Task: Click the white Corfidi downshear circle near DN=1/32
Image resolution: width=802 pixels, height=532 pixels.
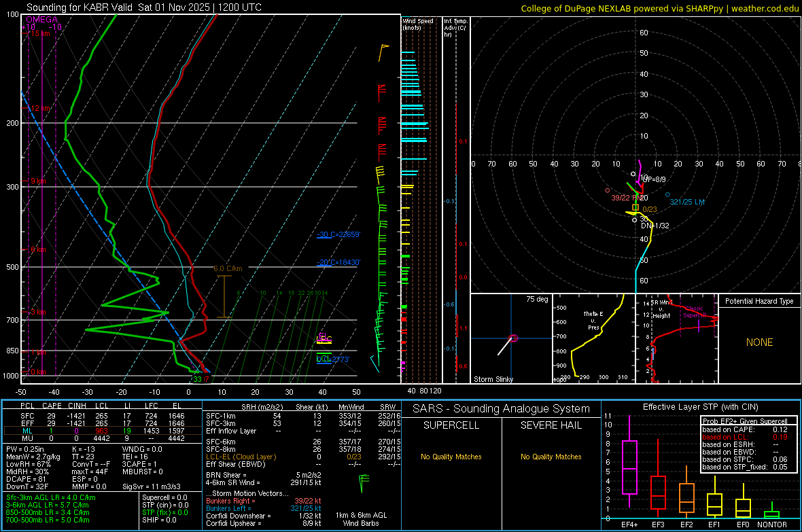Action: click(x=635, y=220)
